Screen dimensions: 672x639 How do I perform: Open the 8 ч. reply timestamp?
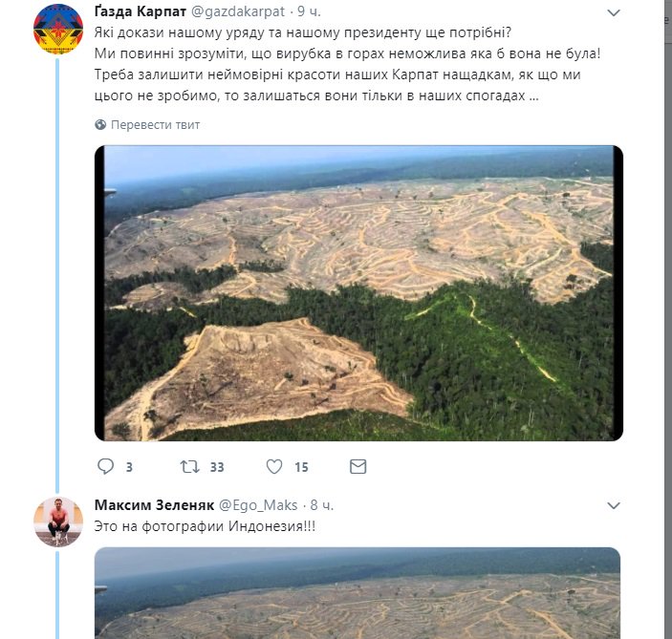[318, 504]
